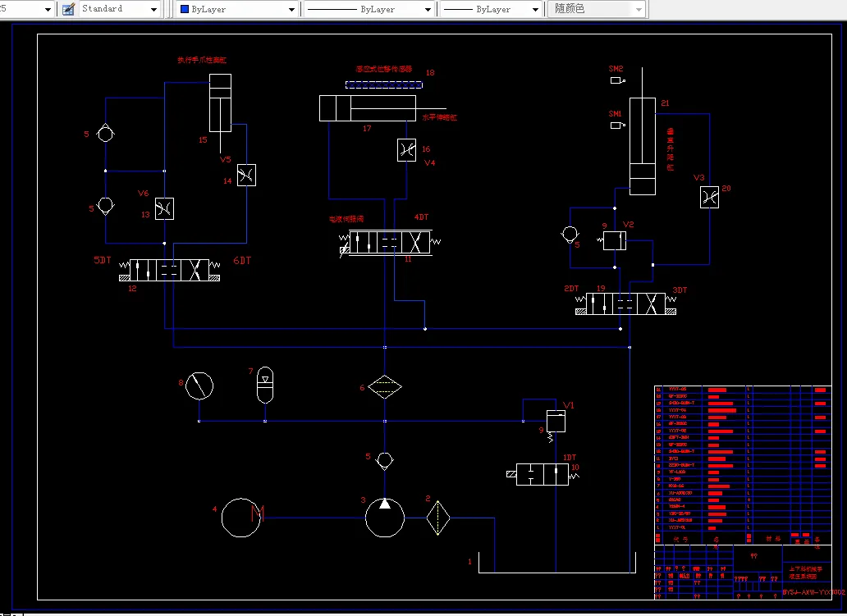Click the V5 label below cylinder 15
847x616 pixels.
click(225, 159)
